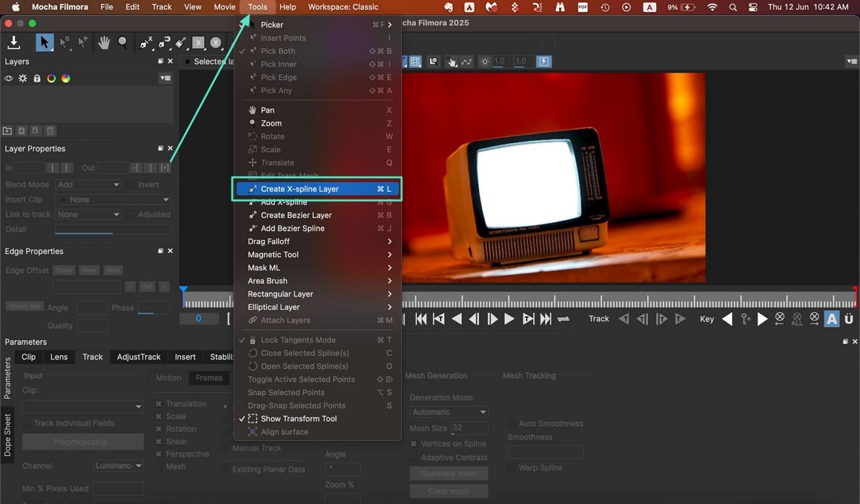Open the Track menu in menu bar
Screen dimensions: 860x504
(x=161, y=7)
